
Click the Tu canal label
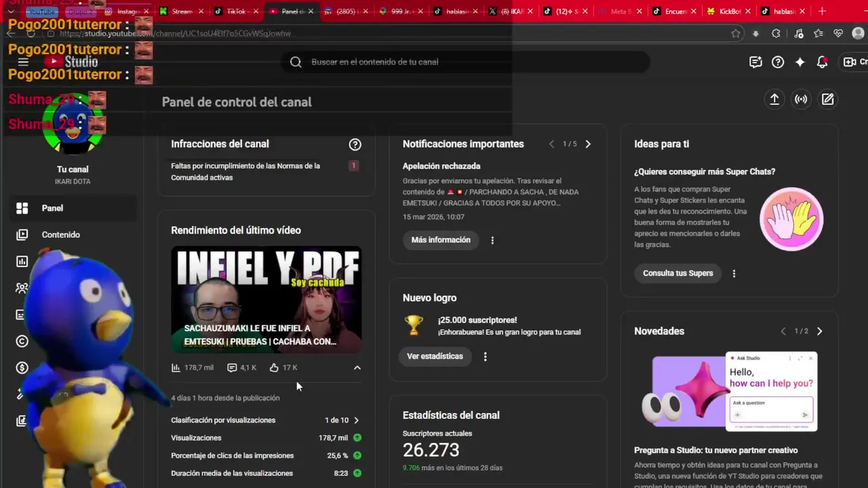click(73, 169)
